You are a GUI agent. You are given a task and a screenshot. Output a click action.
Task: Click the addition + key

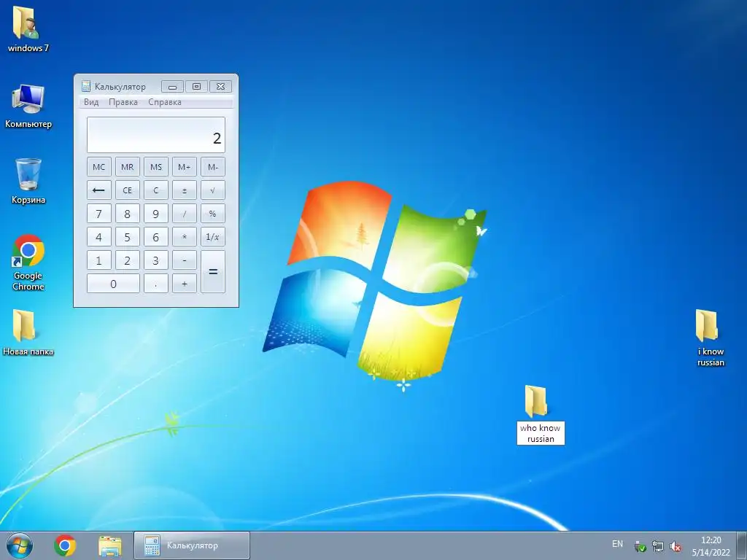point(185,284)
